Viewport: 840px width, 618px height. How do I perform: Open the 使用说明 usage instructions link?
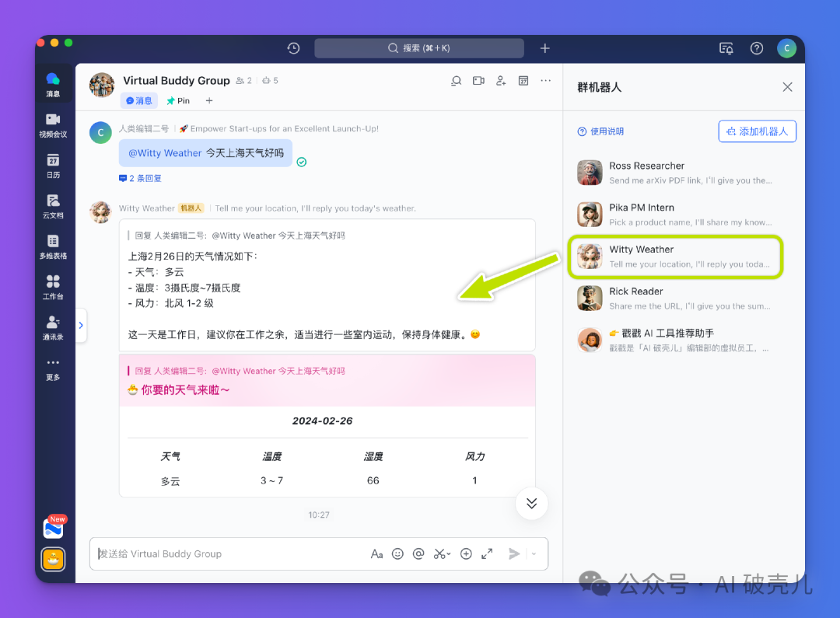point(600,131)
